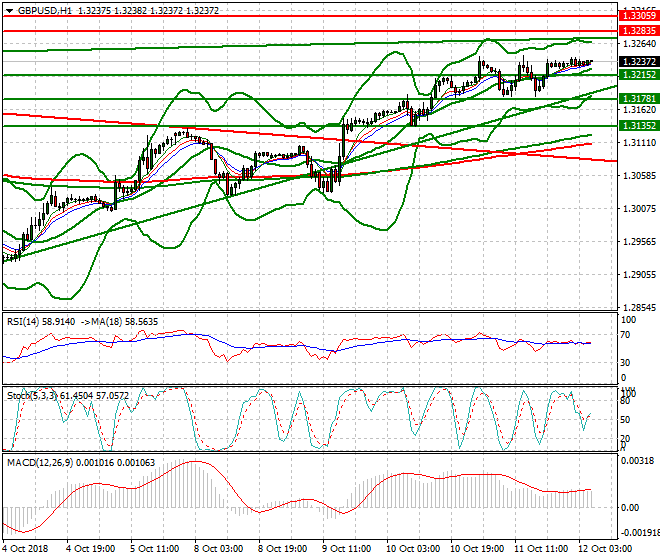Click the 8 Oct 03:00 time label
The image size is (660, 560).
[x=218, y=549]
